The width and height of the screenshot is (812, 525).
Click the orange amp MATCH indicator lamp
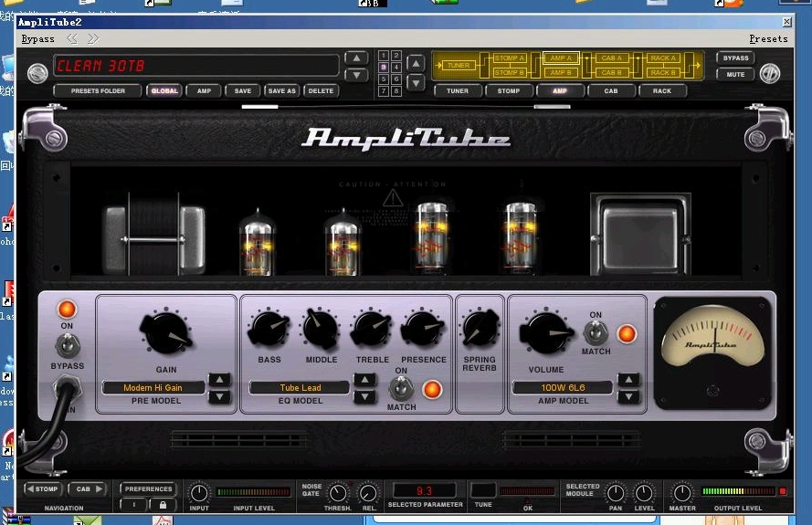tap(627, 334)
